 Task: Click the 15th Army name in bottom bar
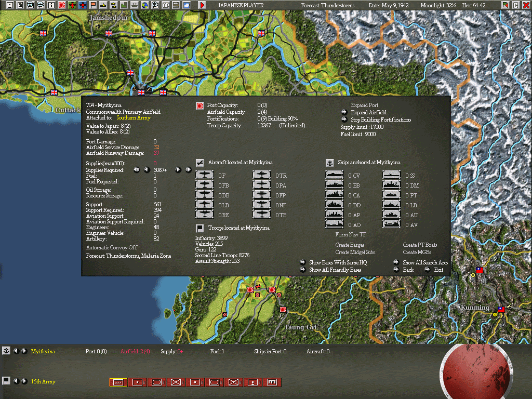pos(43,381)
